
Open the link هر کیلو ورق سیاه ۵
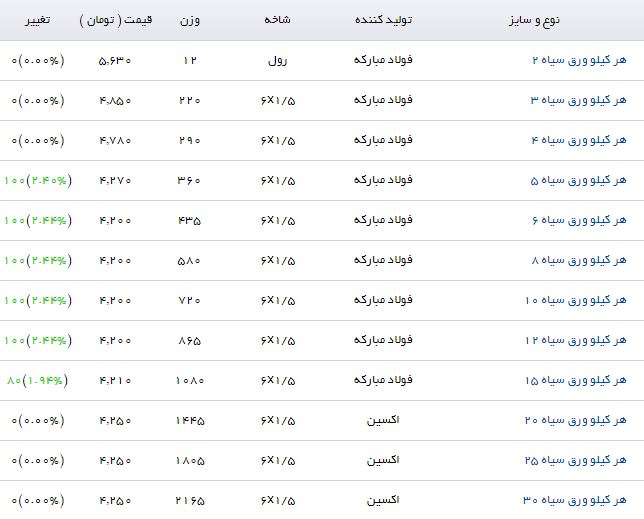click(578, 180)
